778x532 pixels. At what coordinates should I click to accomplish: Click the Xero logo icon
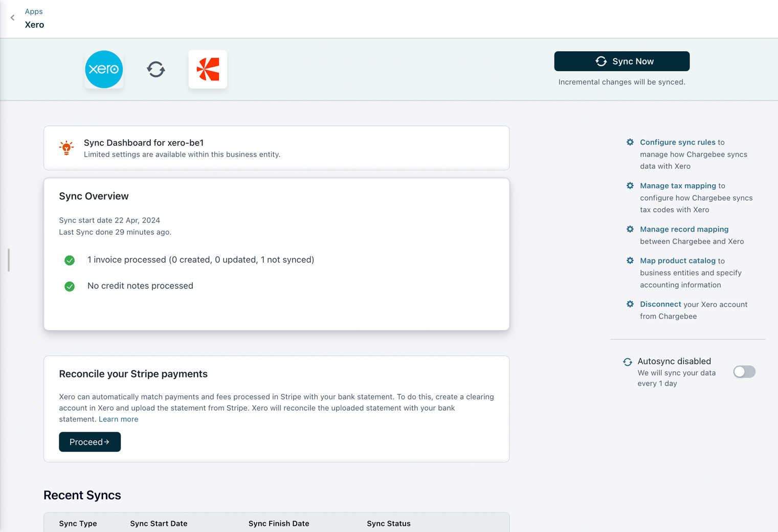[x=104, y=69]
